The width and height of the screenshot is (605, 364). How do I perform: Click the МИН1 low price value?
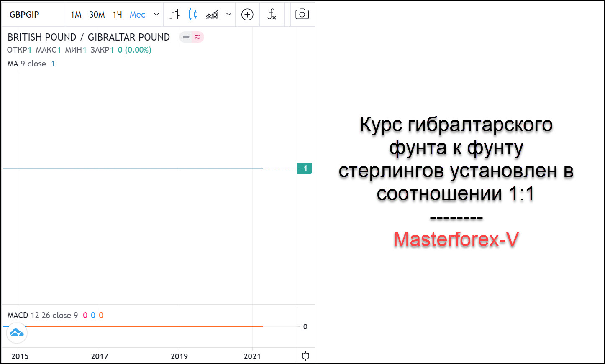76,50
